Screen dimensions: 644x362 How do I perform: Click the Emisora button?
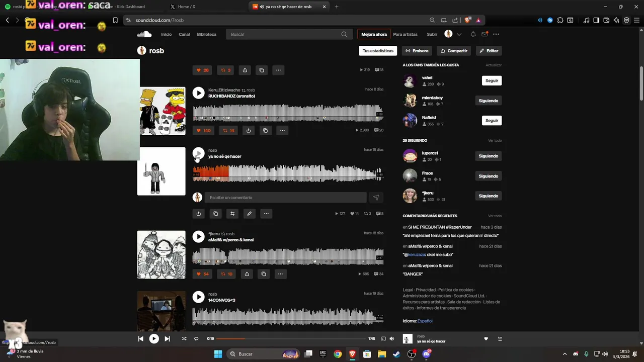point(417,51)
